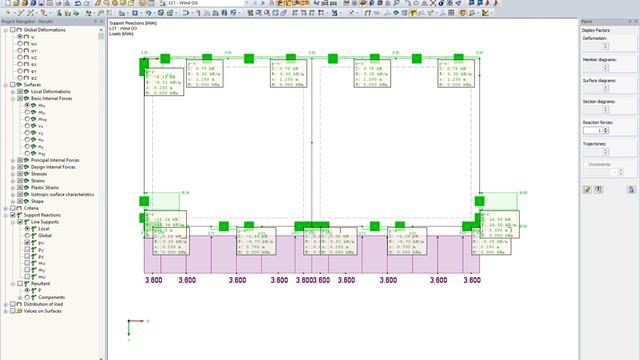This screenshot has height=360, width=640.
Task: Expand the Plastic Strains node
Action: (x=13, y=187)
